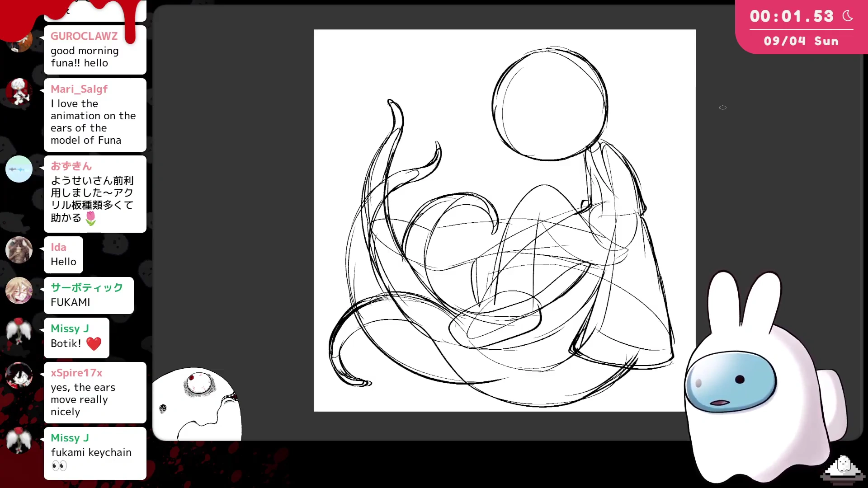Screen dimensions: 868x488
Task: Click the サーボティック user avatar
Action: tap(19, 291)
